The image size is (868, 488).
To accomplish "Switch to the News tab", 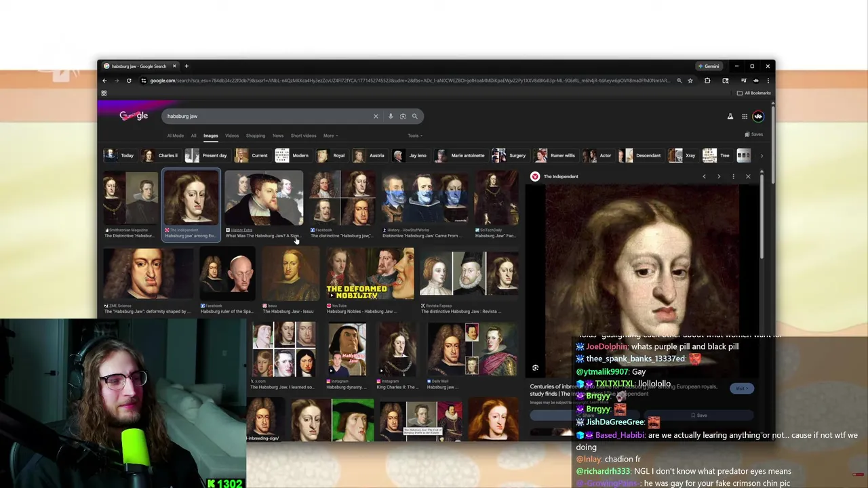I will tap(278, 136).
